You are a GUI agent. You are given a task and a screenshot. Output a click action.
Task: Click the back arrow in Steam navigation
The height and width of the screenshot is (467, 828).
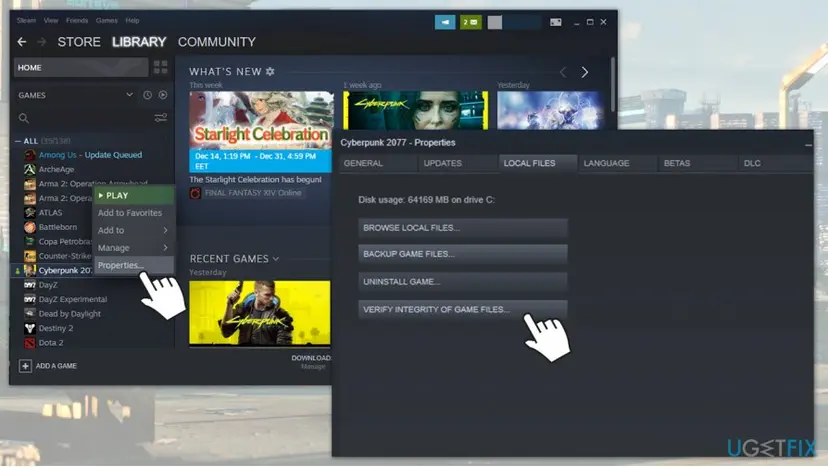pos(22,42)
